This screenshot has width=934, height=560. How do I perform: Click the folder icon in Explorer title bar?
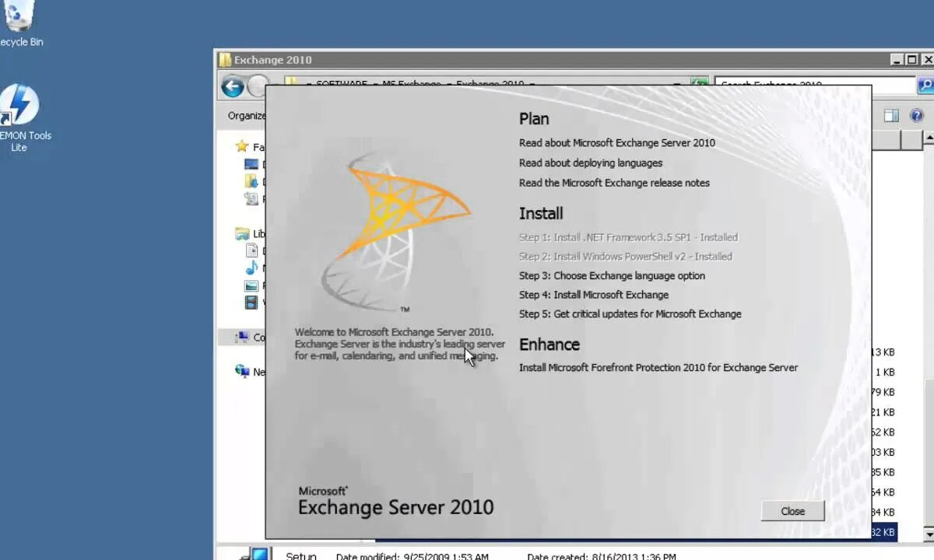pos(225,60)
